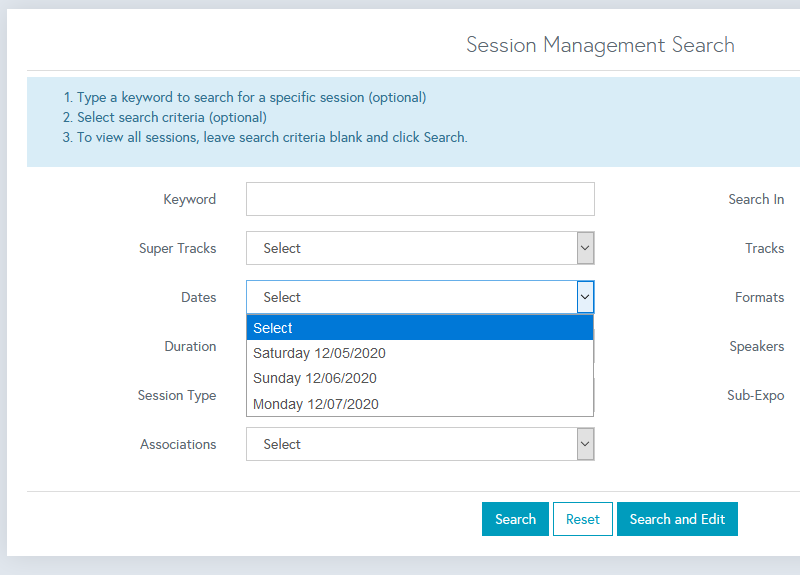Open the Super Tracks dropdown
This screenshot has height=575, width=800.
click(x=420, y=248)
